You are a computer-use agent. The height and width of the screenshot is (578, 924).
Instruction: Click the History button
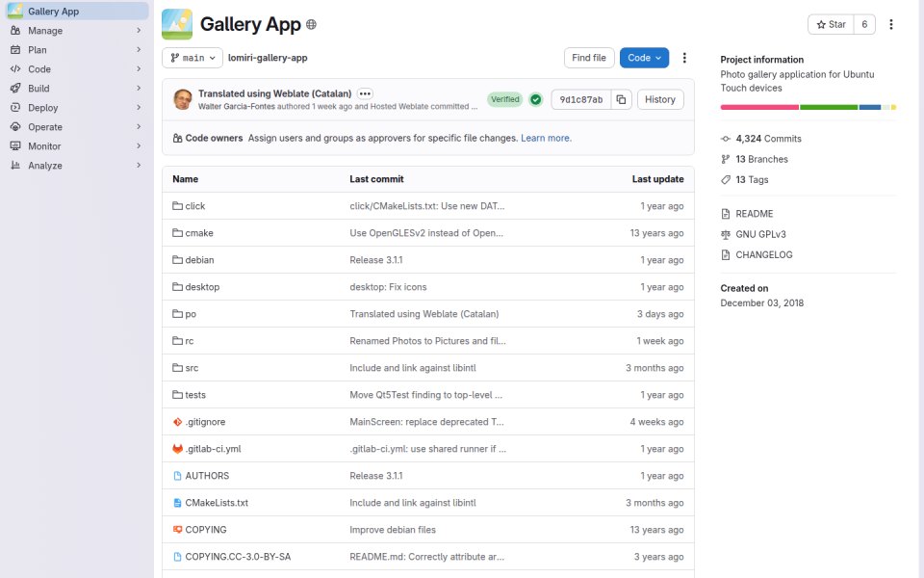660,99
